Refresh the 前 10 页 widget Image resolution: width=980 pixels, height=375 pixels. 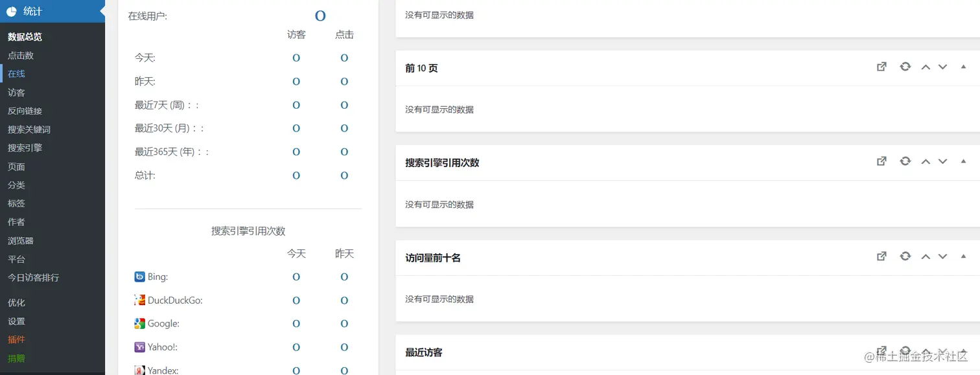tap(905, 67)
